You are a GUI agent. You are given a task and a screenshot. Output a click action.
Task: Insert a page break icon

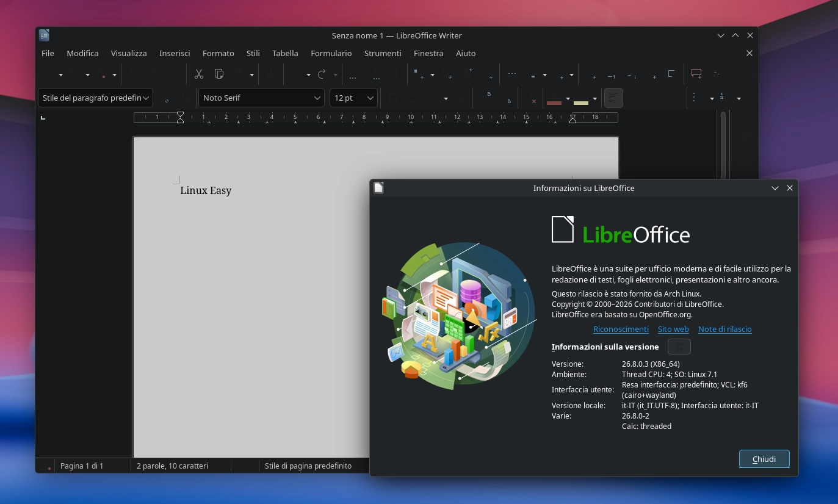[512, 74]
